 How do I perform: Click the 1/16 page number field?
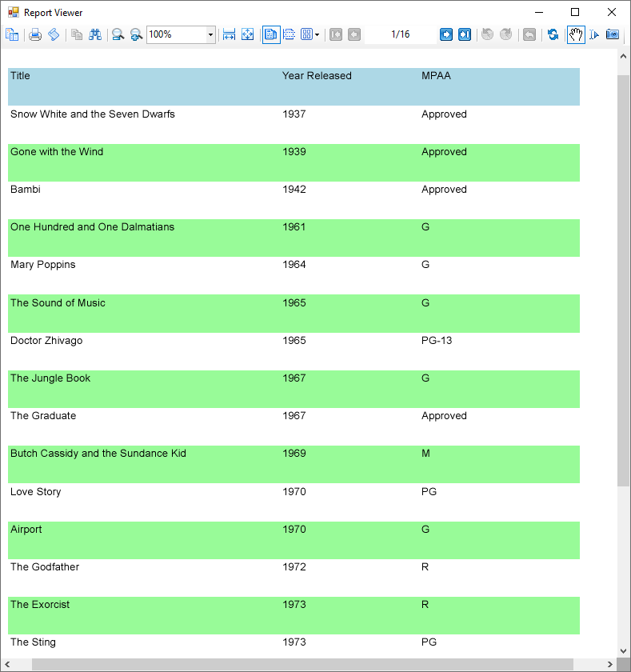(x=401, y=34)
